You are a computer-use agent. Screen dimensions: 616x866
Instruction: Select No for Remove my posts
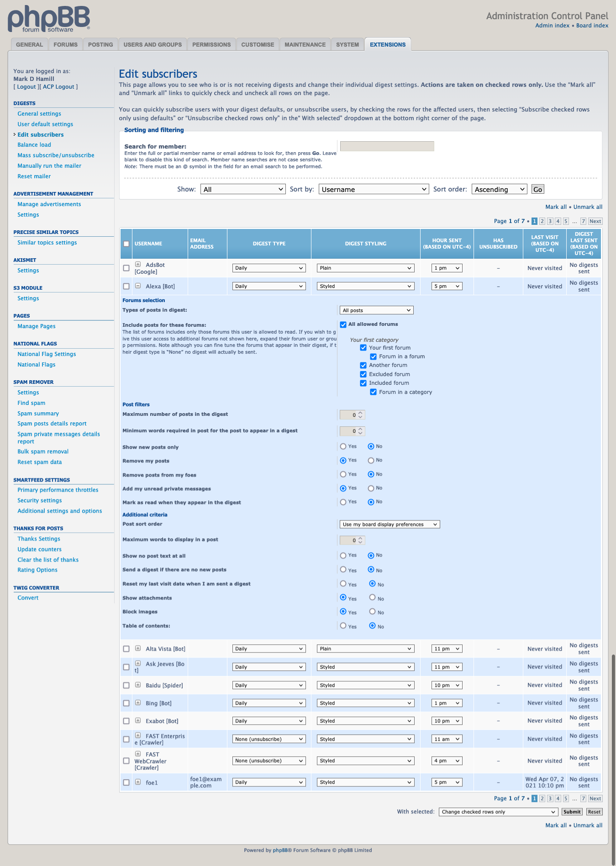[371, 460]
